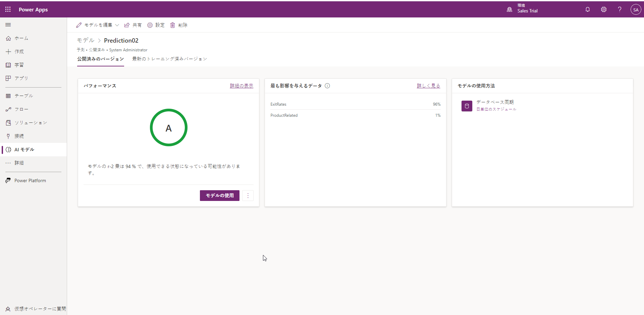Expand 詳細 more options in sidebar
The width and height of the screenshot is (644, 315).
(x=34, y=163)
